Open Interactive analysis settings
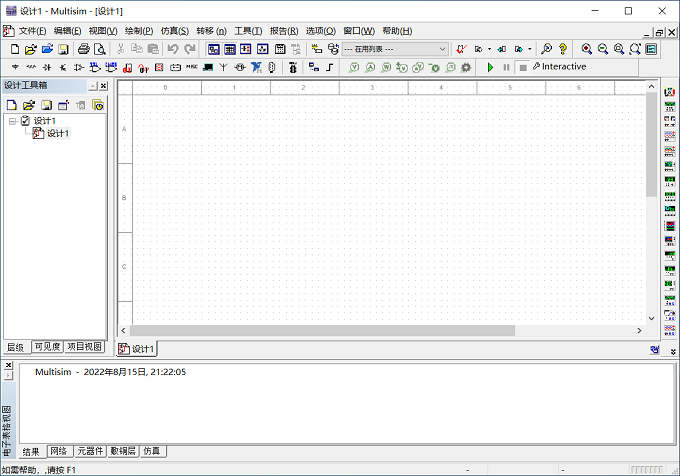 559,67
